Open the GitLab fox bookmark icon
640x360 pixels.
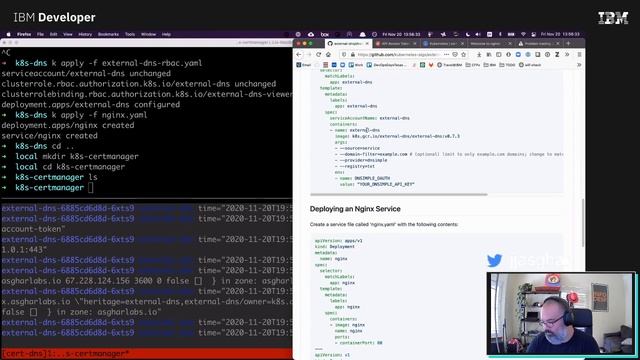coord(431,65)
